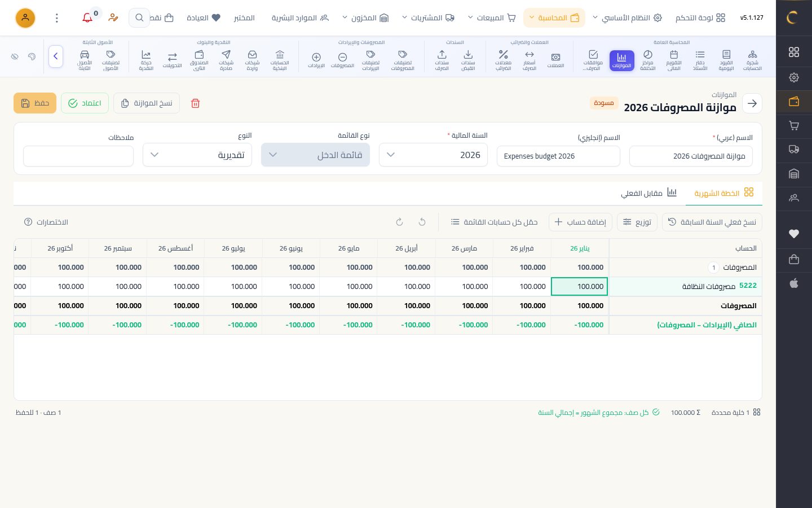Image resolution: width=812 pixels, height=508 pixels.
Task: Select the 5222 row يناير 26 cell
Action: point(579,286)
